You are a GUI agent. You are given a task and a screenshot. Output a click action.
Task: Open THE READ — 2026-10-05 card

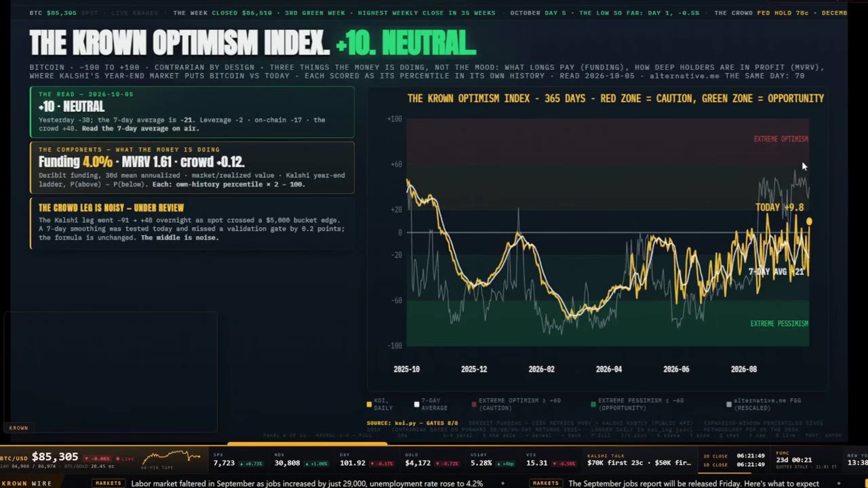[x=192, y=113]
